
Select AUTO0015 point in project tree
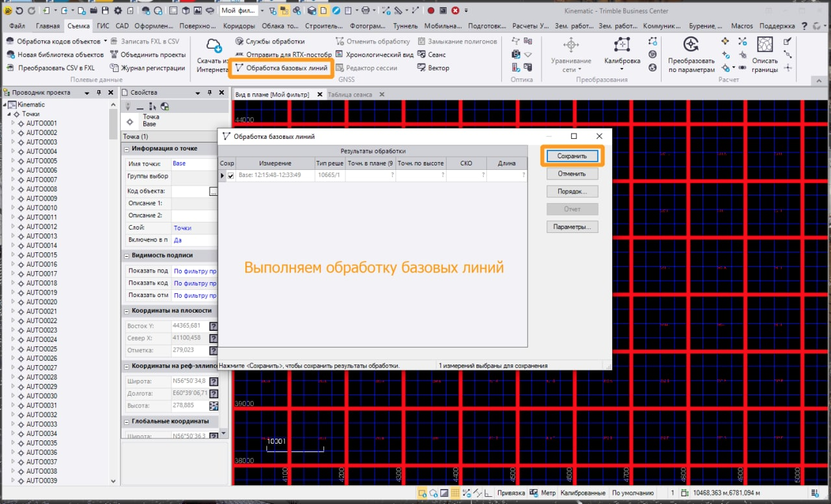point(42,255)
